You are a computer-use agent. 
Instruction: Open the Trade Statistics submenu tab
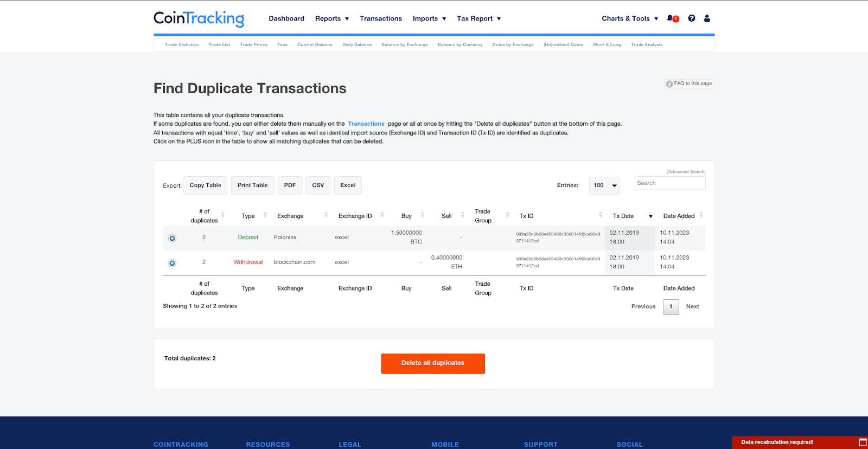182,45
